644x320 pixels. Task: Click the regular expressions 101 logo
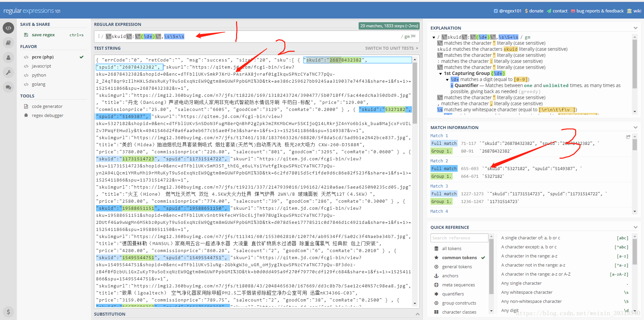coord(32,11)
